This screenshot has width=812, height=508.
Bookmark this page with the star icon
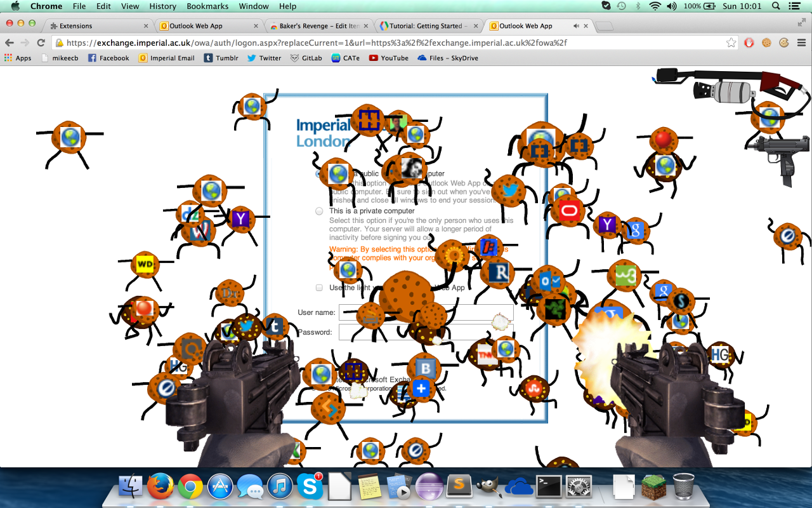point(731,43)
